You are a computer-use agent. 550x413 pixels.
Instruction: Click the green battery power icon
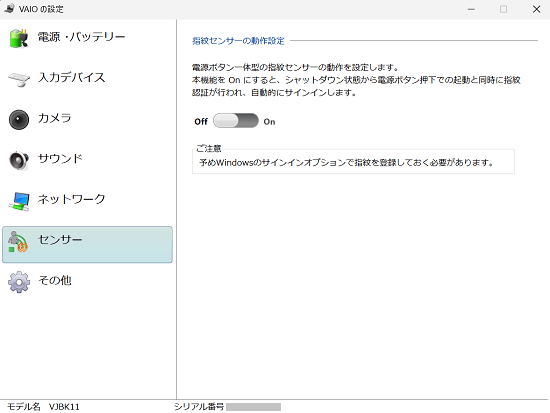pos(19,38)
